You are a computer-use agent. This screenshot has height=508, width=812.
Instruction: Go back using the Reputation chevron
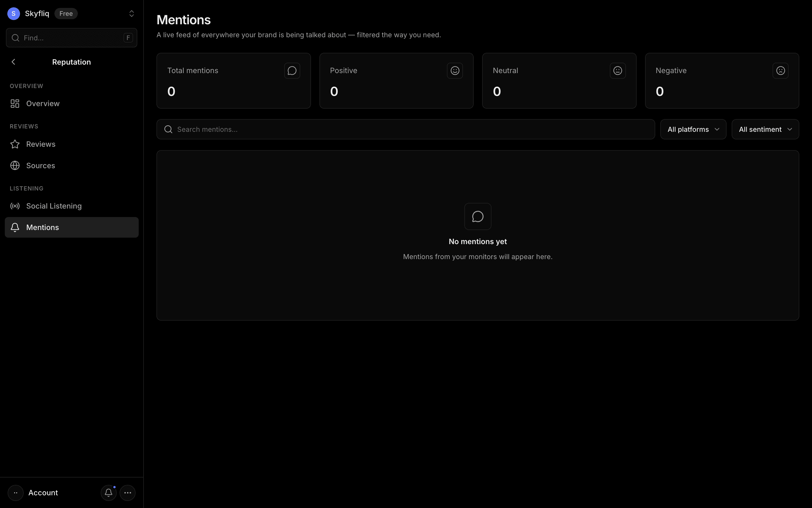pyautogui.click(x=14, y=62)
